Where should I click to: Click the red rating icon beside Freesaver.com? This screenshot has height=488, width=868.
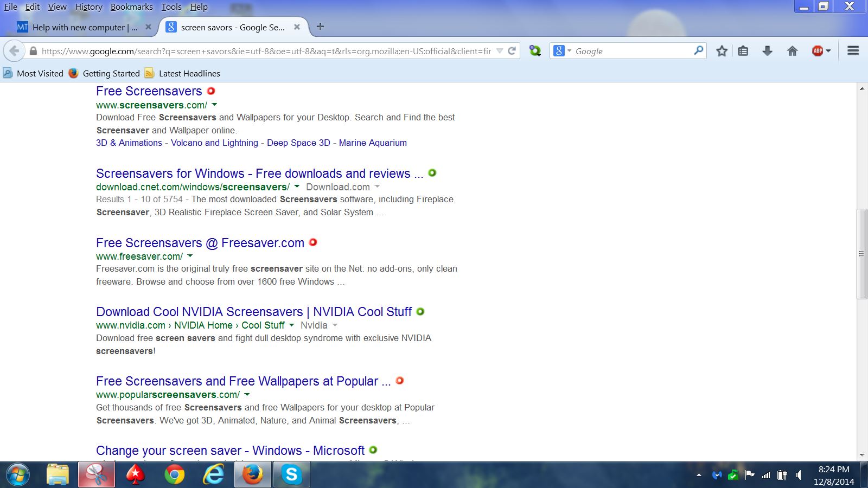point(313,242)
